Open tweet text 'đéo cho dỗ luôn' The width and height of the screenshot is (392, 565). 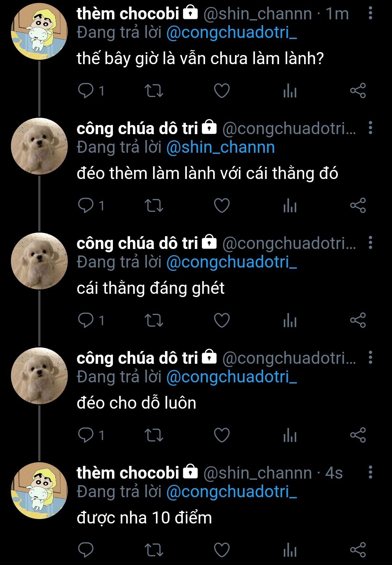pos(137,403)
